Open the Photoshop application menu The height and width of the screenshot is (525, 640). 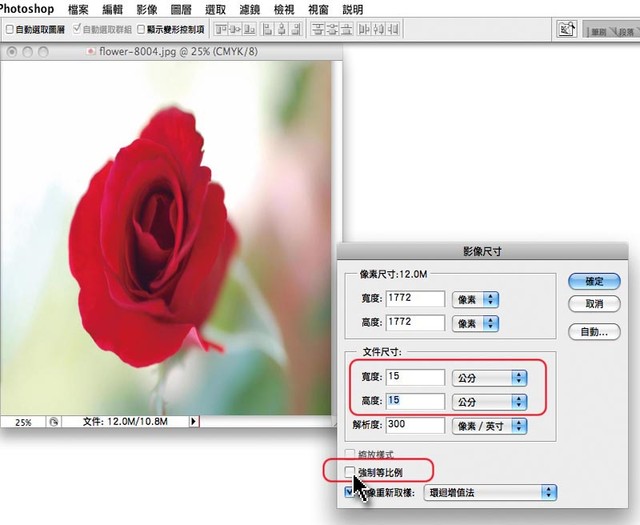click(x=27, y=9)
